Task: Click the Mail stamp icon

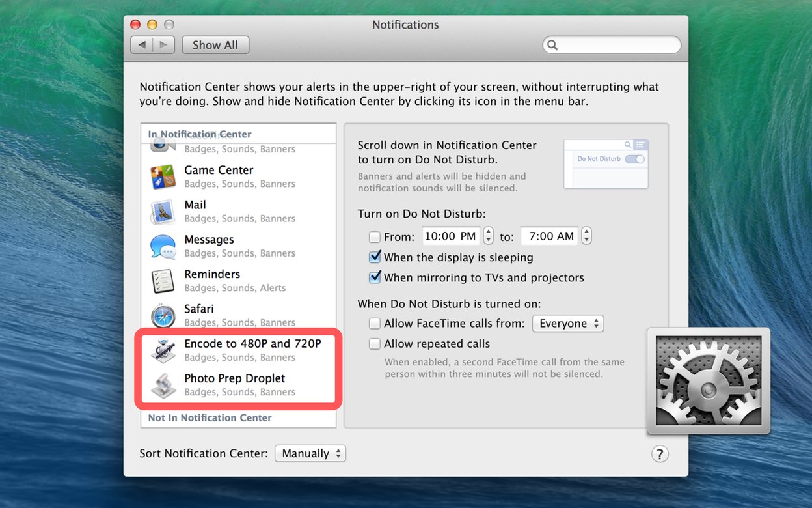Action: pos(163,211)
